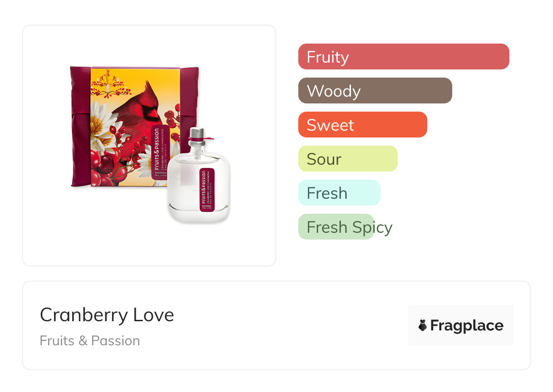Click the silver spray cap of the bottle

197,134
